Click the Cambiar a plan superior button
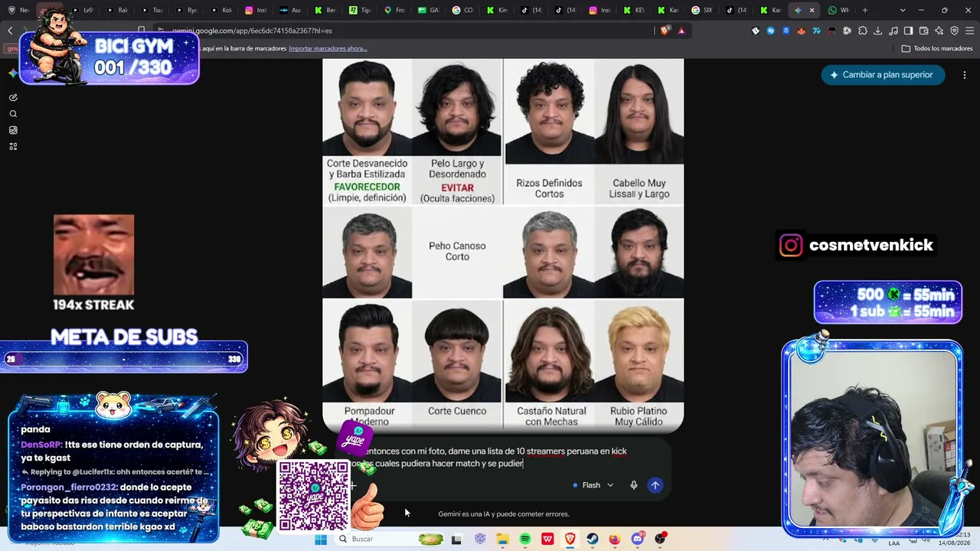 (x=883, y=75)
